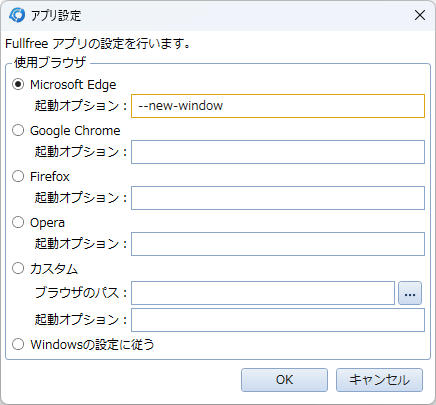Image resolution: width=436 pixels, height=405 pixels.
Task: Click the Fullfree app icon in title bar
Action: click(17, 15)
